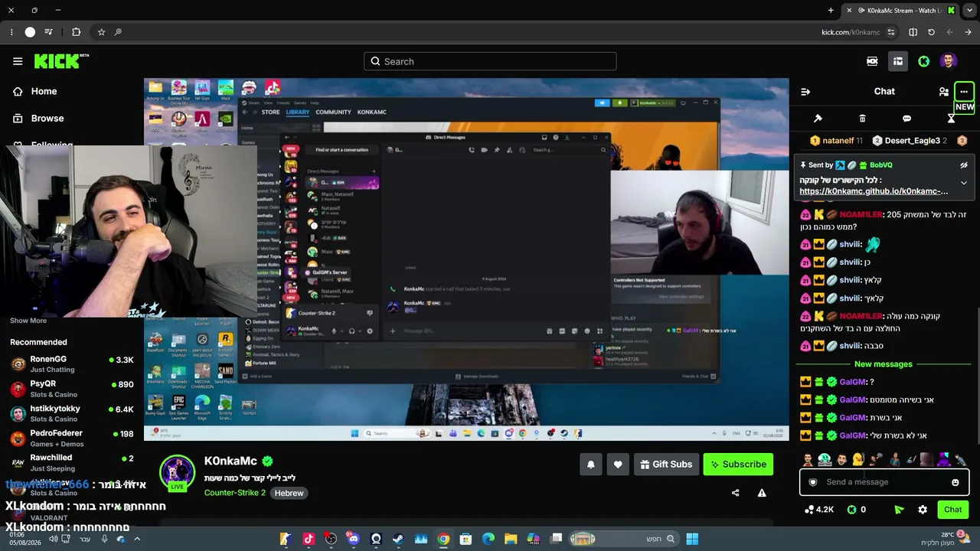Follow the channel with the heart button
The height and width of the screenshot is (551, 980).
[618, 464]
